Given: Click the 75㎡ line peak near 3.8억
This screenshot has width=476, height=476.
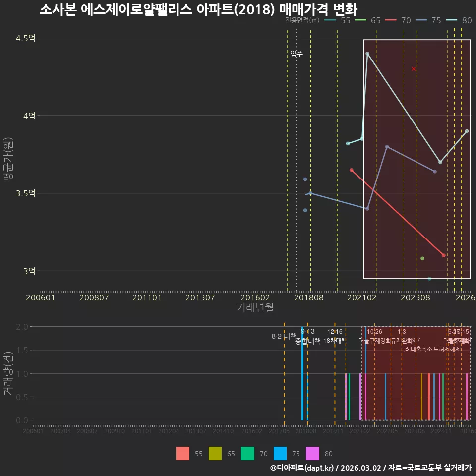Looking at the screenshot, I should (387, 147).
